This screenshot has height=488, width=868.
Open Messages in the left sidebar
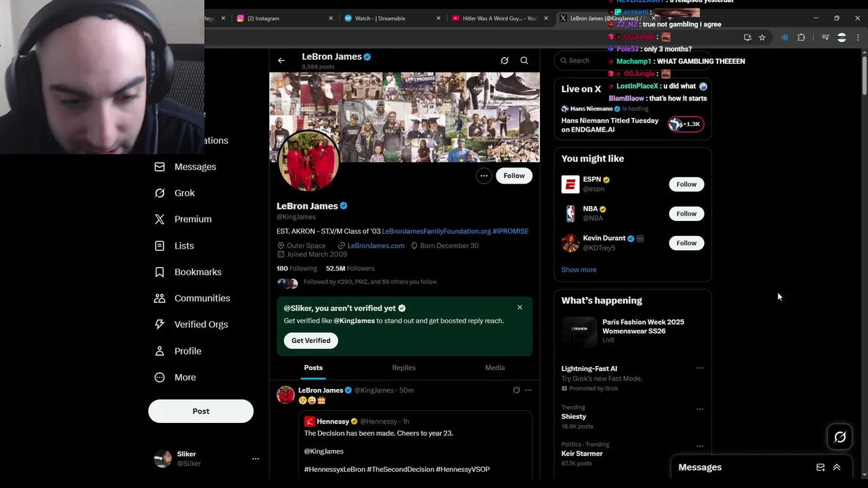click(x=185, y=167)
